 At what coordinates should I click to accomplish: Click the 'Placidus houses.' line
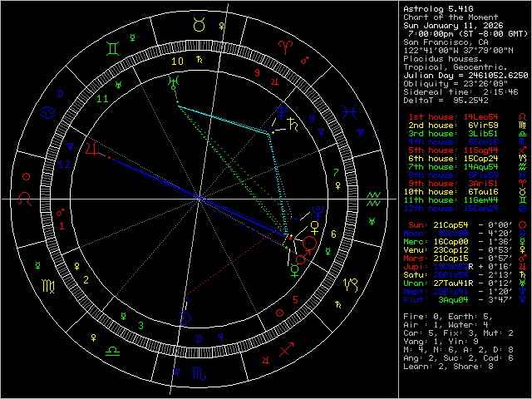(x=443, y=59)
